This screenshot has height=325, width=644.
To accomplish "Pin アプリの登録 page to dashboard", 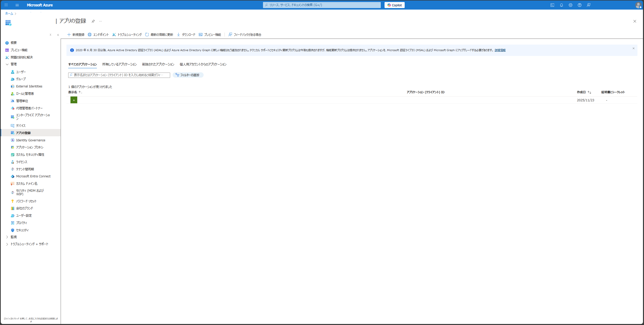I will coord(93,21).
